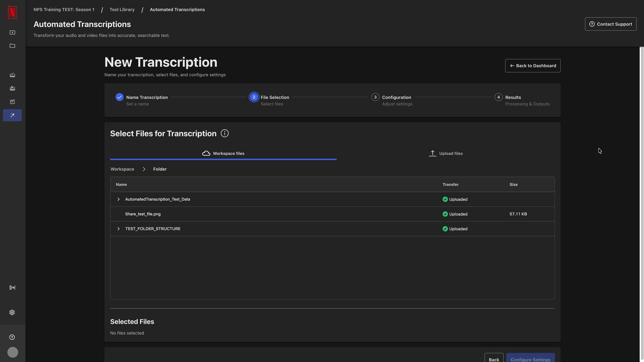Open the video player sidebar icon
Screen dimensions: 644x362
(12, 33)
